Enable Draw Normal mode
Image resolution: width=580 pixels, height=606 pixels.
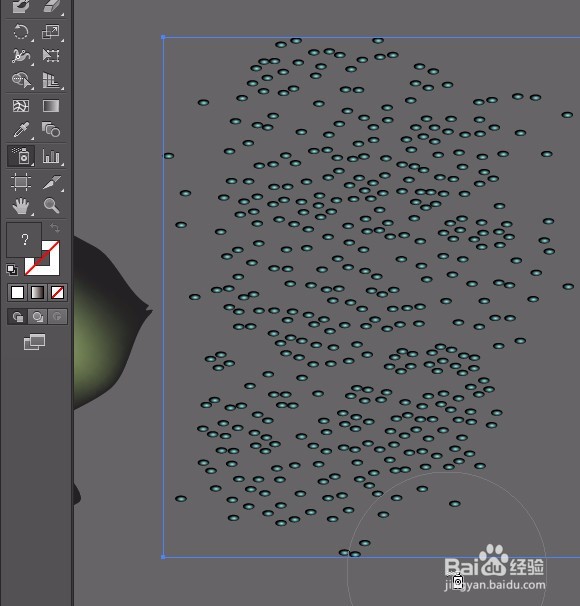(17, 317)
